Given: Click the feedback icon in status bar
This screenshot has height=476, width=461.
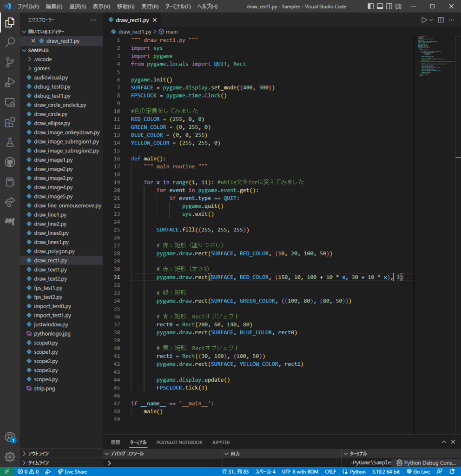Looking at the screenshot, I should click(440, 471).
